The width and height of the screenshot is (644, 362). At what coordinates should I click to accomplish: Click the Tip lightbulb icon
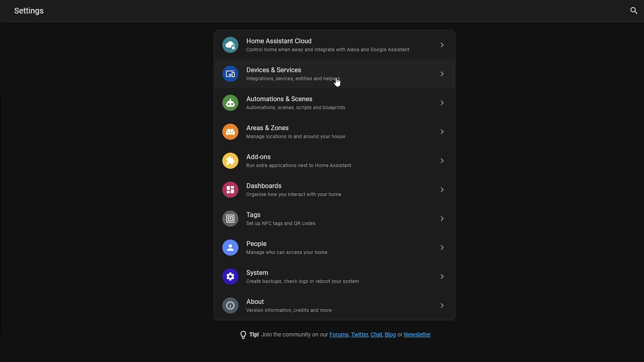(243, 335)
